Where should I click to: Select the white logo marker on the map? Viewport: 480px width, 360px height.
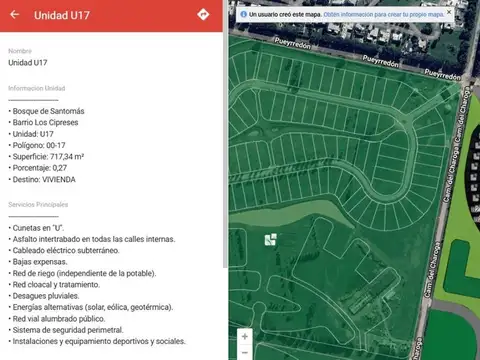point(270,239)
